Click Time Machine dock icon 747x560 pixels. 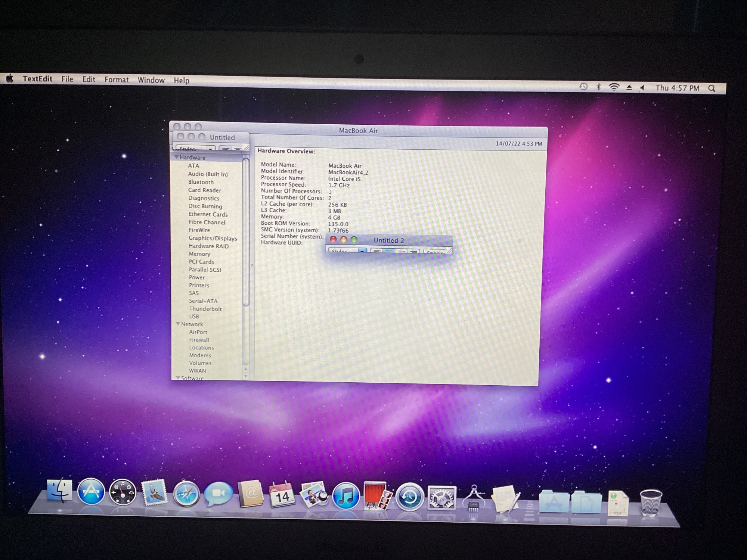click(x=409, y=497)
